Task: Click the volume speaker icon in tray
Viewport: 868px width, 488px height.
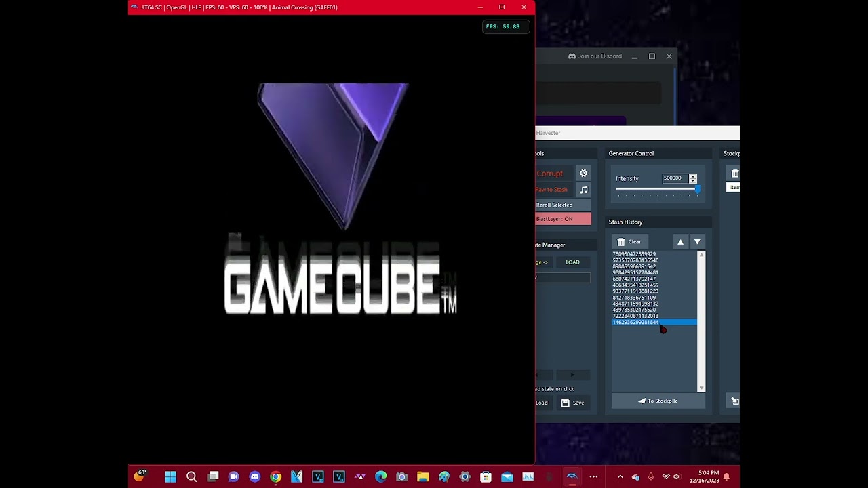Action: [677, 477]
